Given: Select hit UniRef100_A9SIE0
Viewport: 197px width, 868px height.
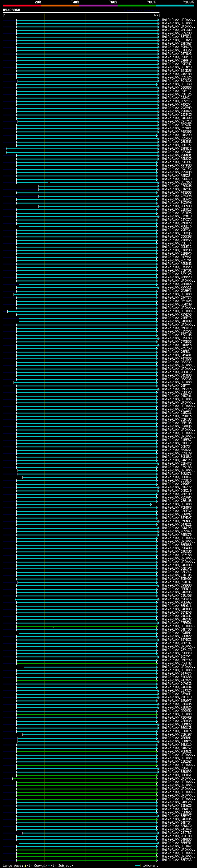Looking at the screenshot, I should 176,169.
